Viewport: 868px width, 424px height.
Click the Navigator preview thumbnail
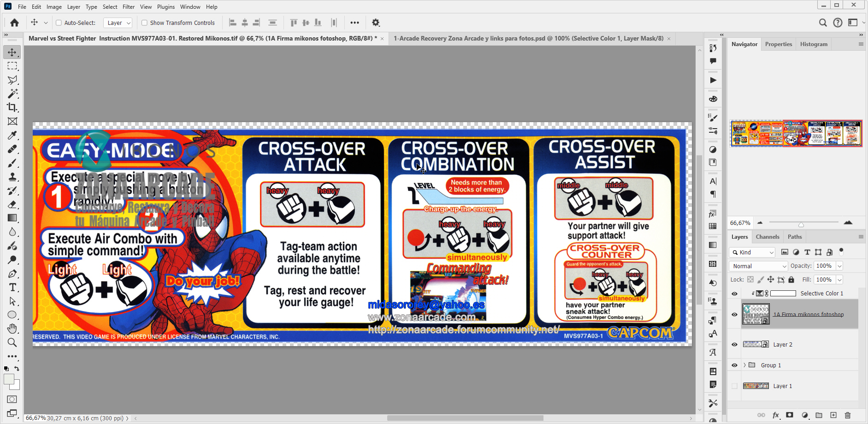pyautogui.click(x=796, y=134)
